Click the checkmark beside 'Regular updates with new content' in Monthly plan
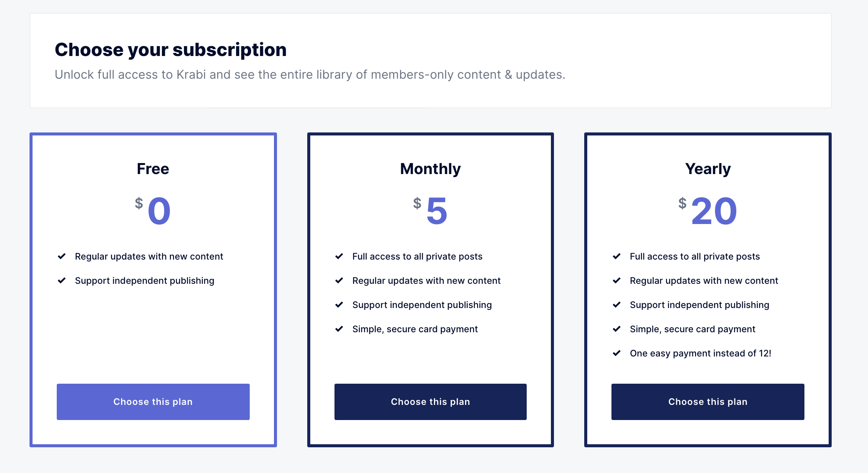Image resolution: width=868 pixels, height=473 pixels. click(x=339, y=281)
